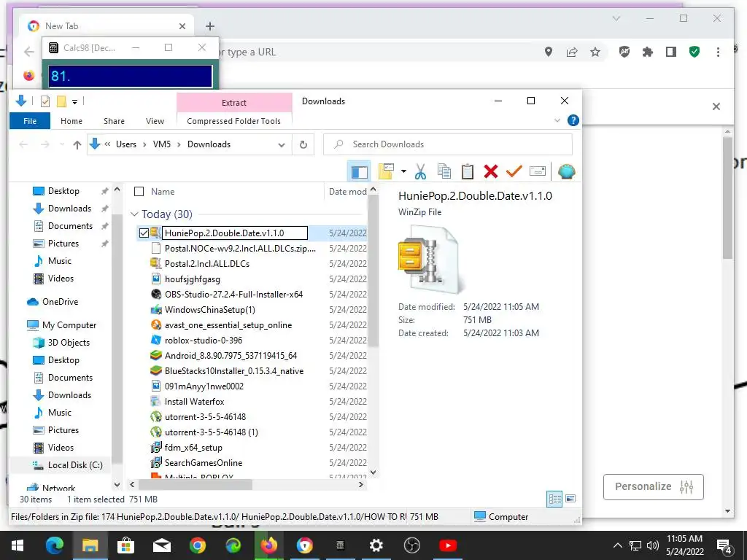
Task: Open Chrome extensions puzzle icon
Action: click(648, 52)
